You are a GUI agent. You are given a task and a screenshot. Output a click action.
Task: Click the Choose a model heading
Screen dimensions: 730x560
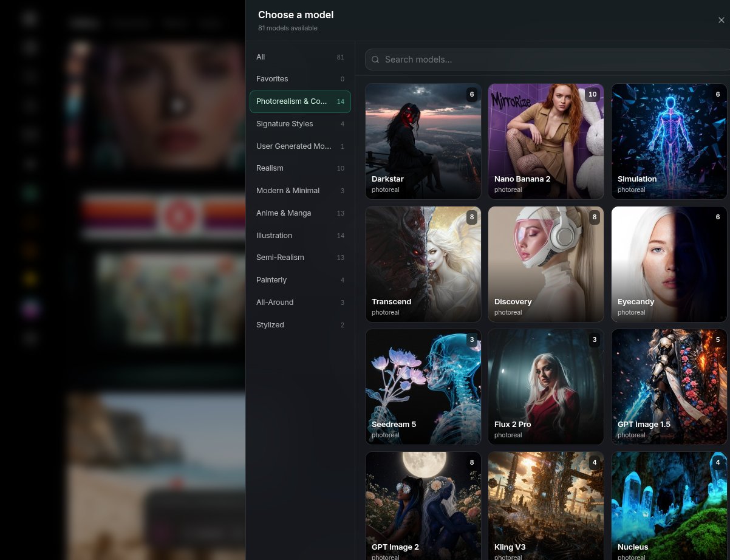(x=296, y=15)
